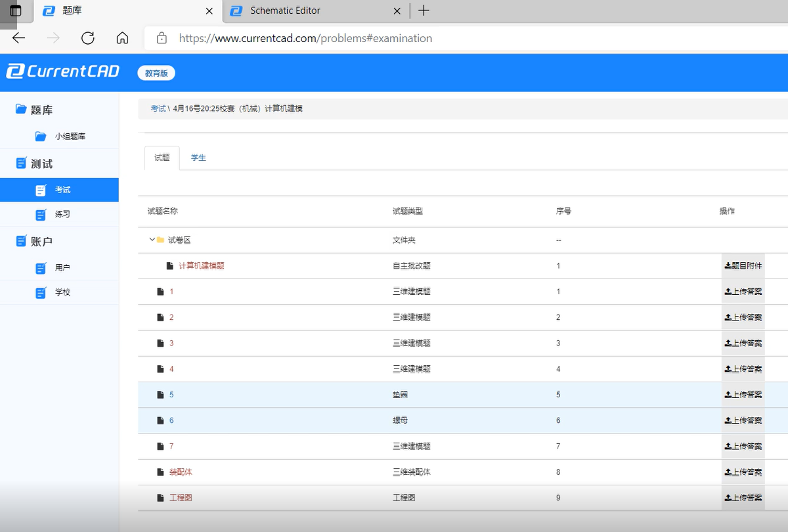Collapse the 试卷区 folder row
788x532 pixels.
(152, 240)
